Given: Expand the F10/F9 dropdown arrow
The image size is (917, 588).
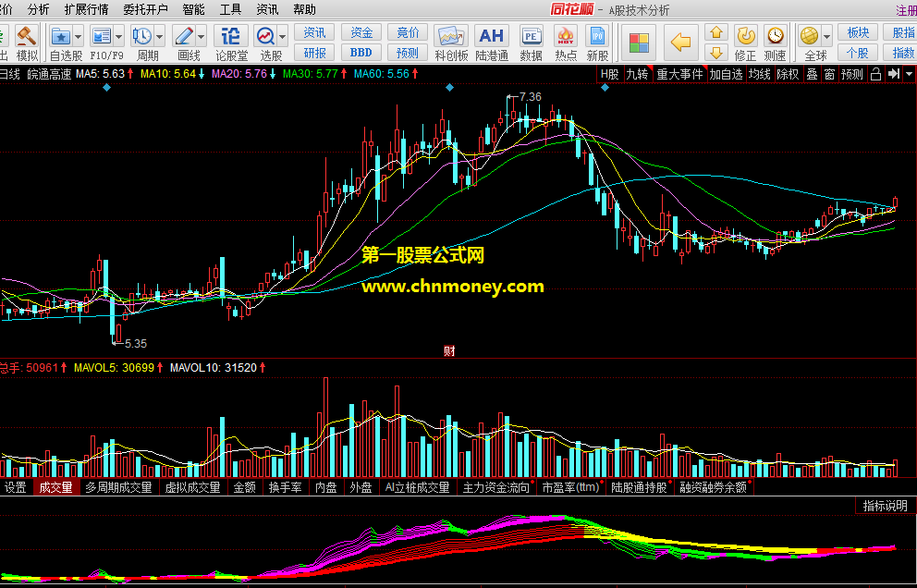Looking at the screenshot, I should [119, 36].
